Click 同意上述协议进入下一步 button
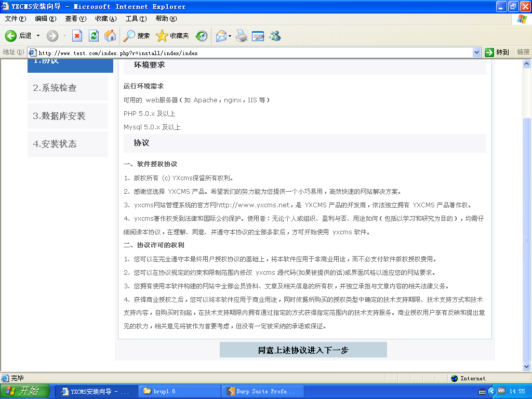The image size is (532, 399). coord(303,350)
